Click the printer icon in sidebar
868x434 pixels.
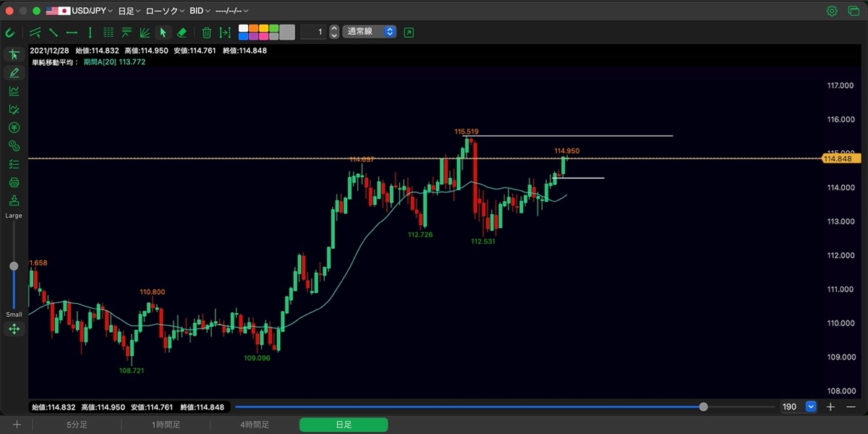14,182
